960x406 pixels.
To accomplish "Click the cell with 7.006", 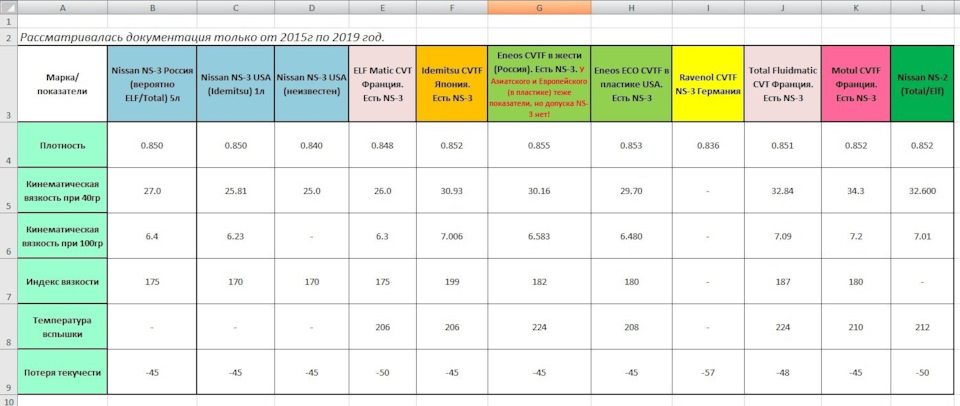I will point(452,236).
